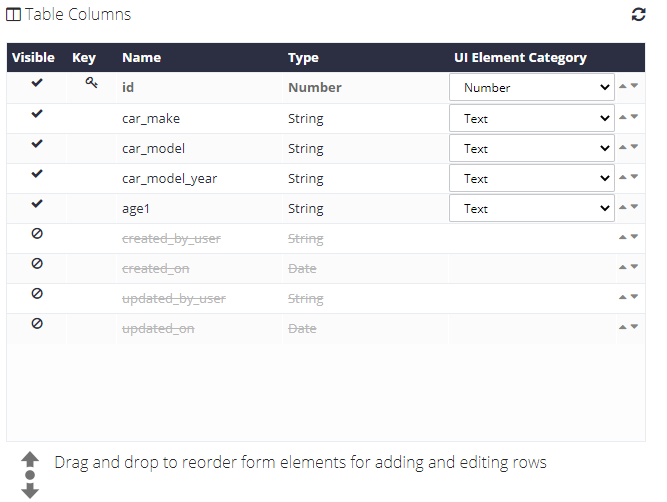Select the car_make column name
This screenshot has width=667, height=502.
tap(151, 118)
